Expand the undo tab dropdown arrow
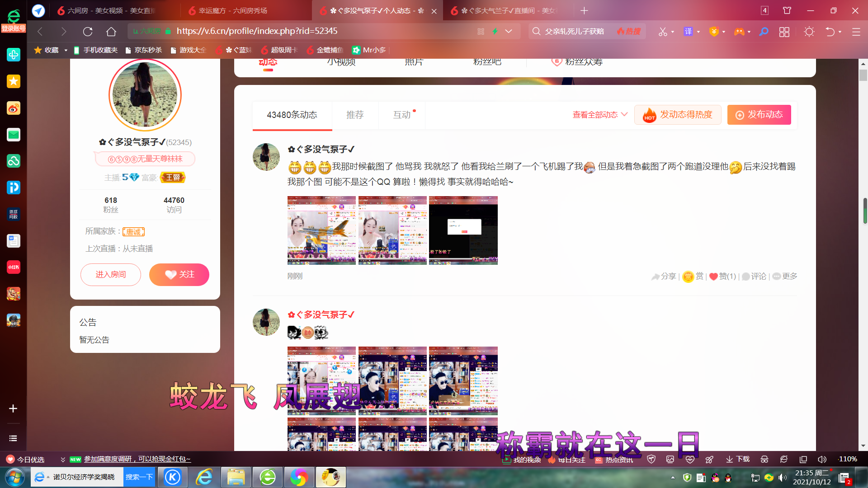The height and width of the screenshot is (488, 868). 840,32
